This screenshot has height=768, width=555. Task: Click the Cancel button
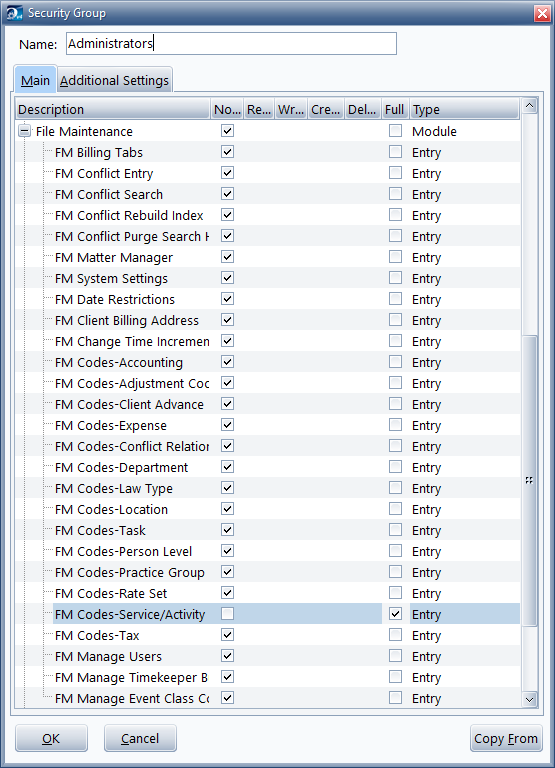140,738
